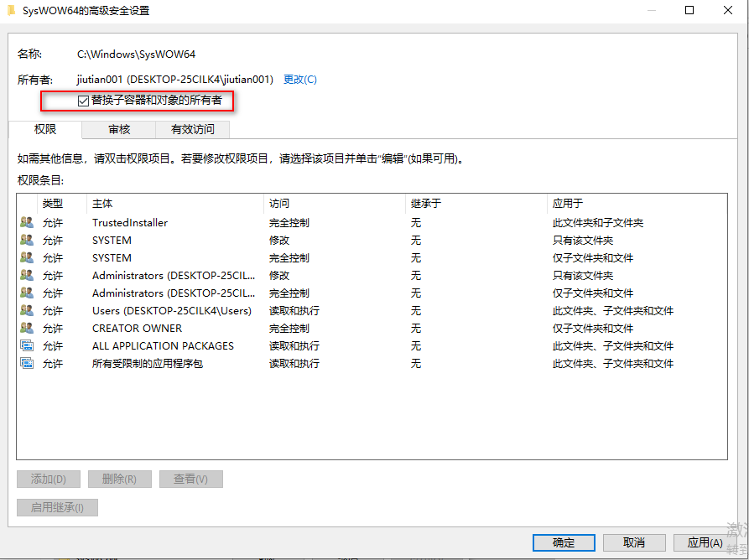Click the 删除(R) button
Viewport: 749px width, 560px height.
pyautogui.click(x=119, y=479)
